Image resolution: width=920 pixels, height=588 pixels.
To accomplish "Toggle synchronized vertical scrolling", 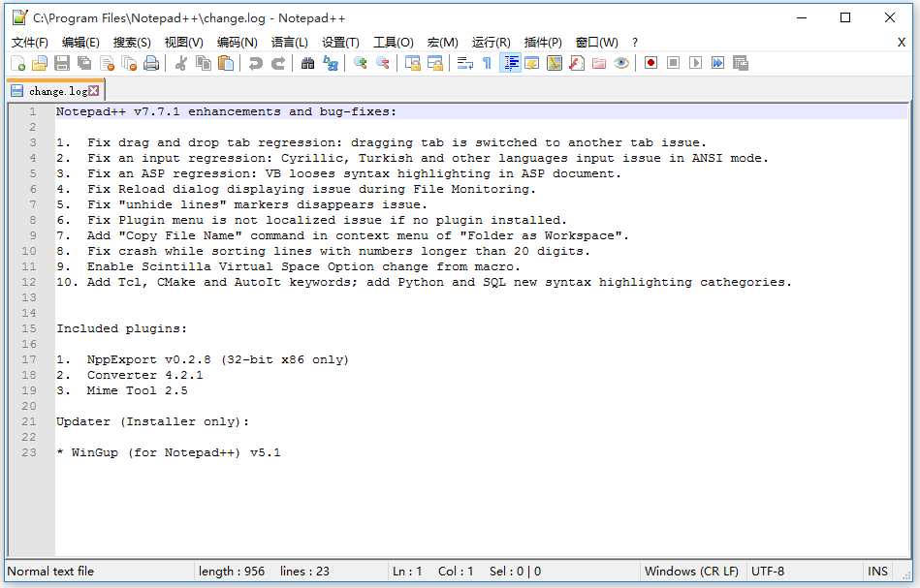I will coord(412,63).
